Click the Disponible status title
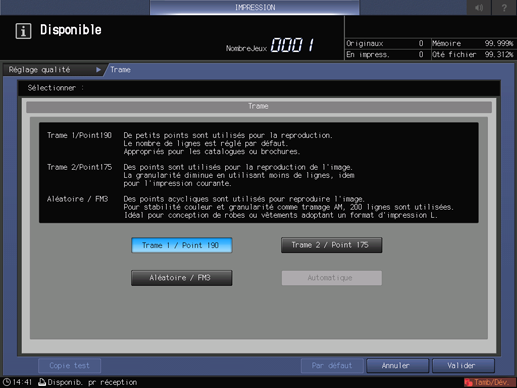517x388 pixels. (x=71, y=30)
